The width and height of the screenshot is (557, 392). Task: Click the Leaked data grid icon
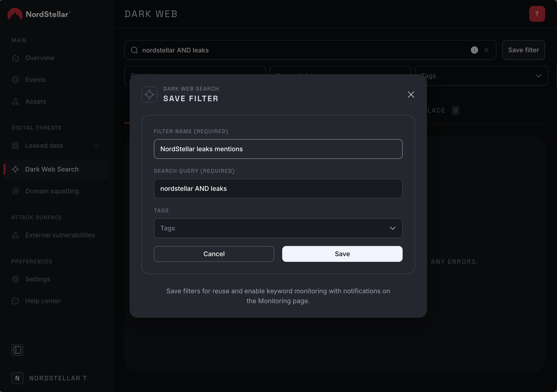[15, 146]
